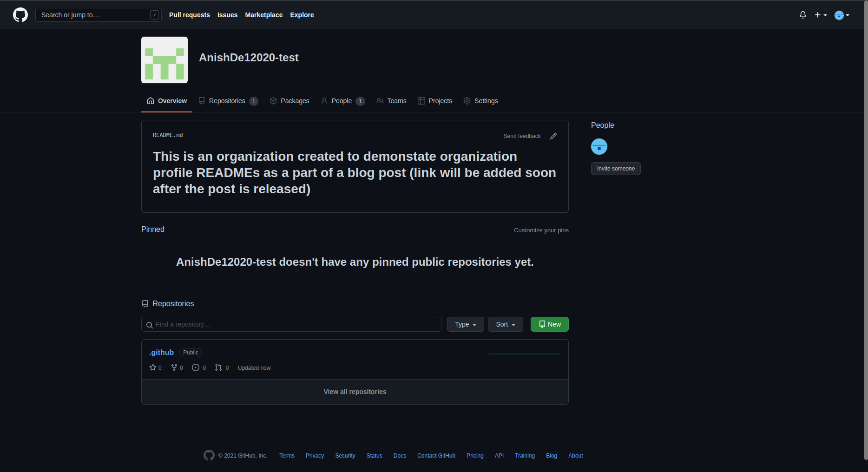Click the fork count of .github
Viewport: 868px width, 472px height.
coord(177,367)
